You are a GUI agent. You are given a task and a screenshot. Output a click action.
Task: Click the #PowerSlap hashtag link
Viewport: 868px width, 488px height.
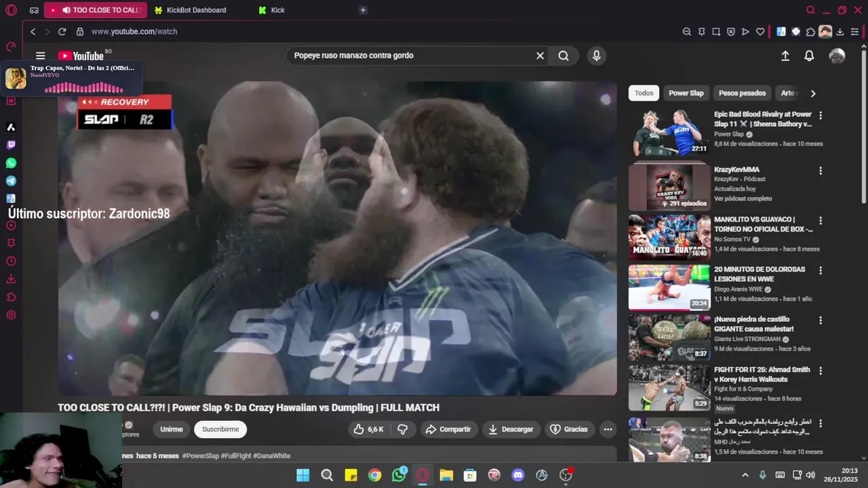(200, 456)
